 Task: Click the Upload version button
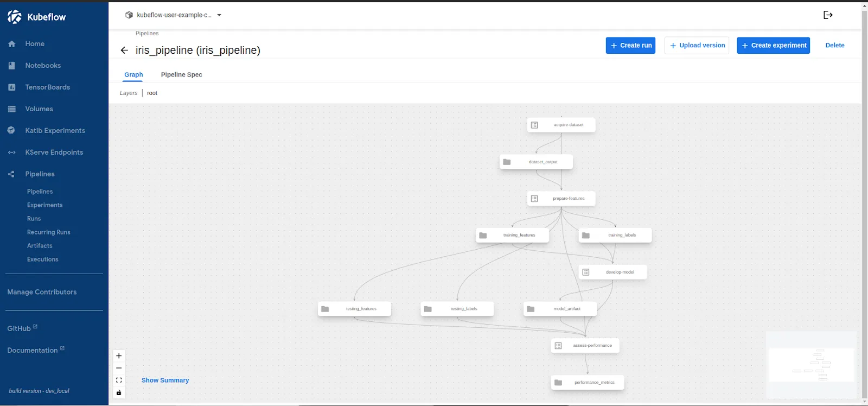point(697,46)
